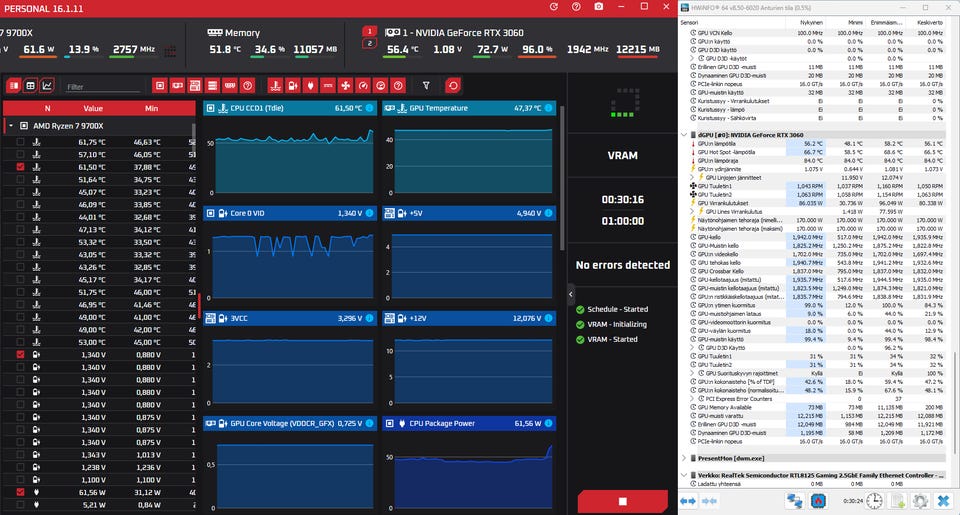The image size is (960, 515).
Task: Expand GPU Linjojen jännitteet row
Action: (692, 178)
